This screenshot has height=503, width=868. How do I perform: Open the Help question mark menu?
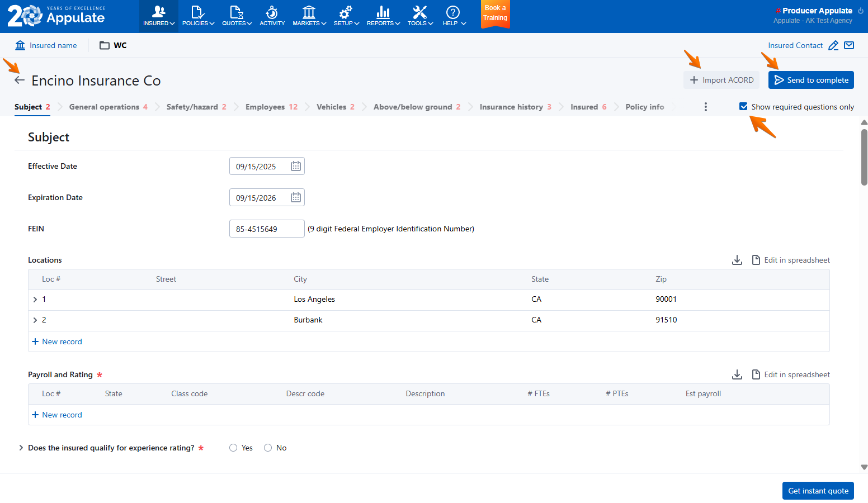tap(454, 16)
